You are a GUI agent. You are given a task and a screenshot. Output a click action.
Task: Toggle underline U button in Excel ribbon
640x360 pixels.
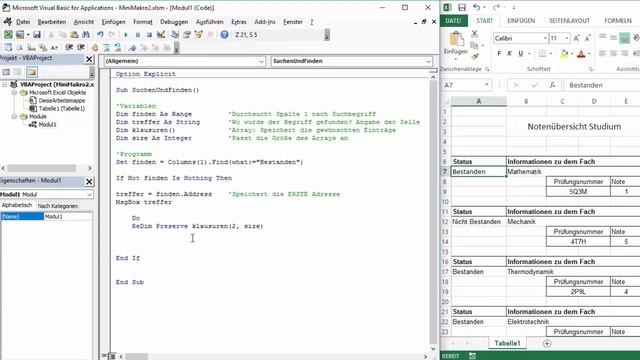coord(520,53)
